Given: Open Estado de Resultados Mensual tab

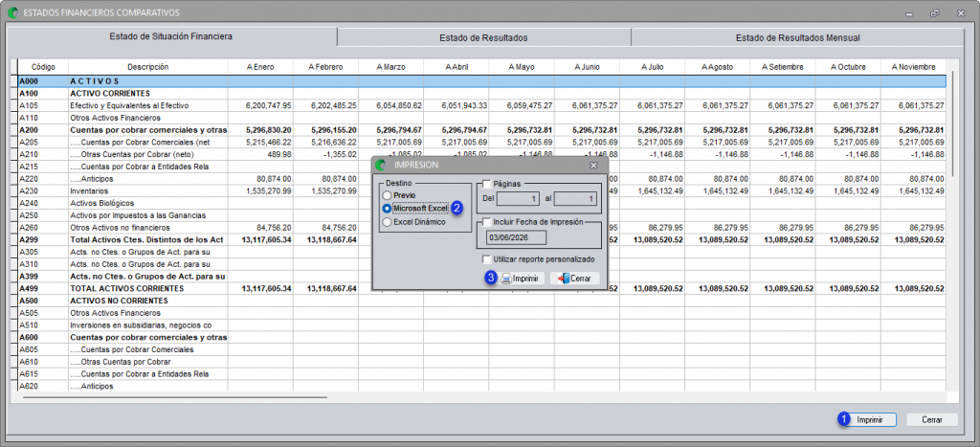Looking at the screenshot, I should [x=797, y=37].
